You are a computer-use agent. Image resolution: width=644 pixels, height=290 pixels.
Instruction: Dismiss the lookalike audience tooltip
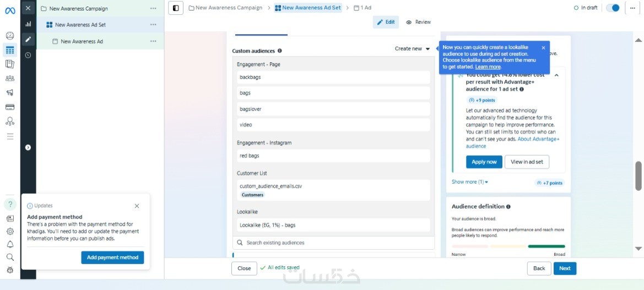point(543,47)
